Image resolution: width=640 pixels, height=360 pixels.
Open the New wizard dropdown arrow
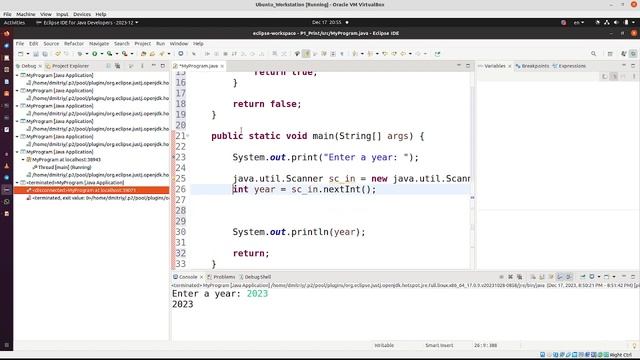click(x=27, y=54)
